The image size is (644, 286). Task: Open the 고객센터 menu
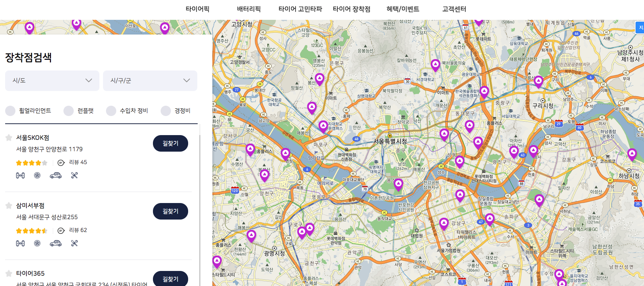454,9
